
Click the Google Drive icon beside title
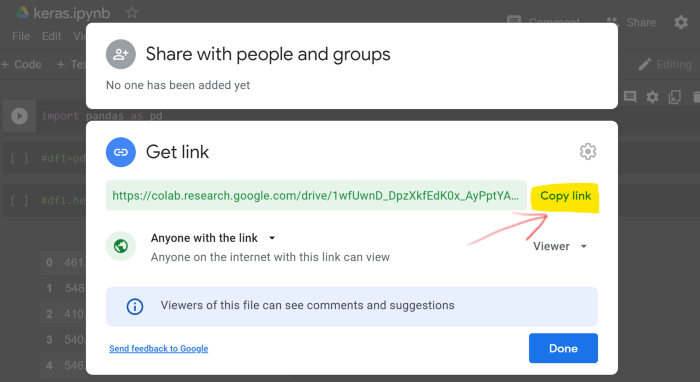pyautogui.click(x=23, y=13)
